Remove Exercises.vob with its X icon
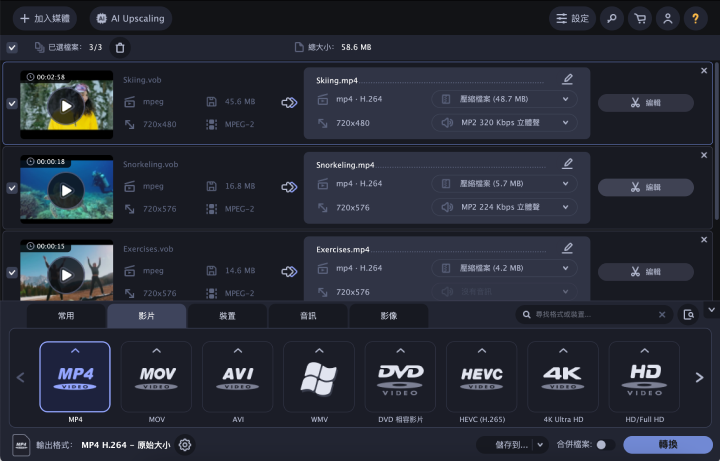Image resolution: width=720 pixels, height=461 pixels. click(704, 240)
